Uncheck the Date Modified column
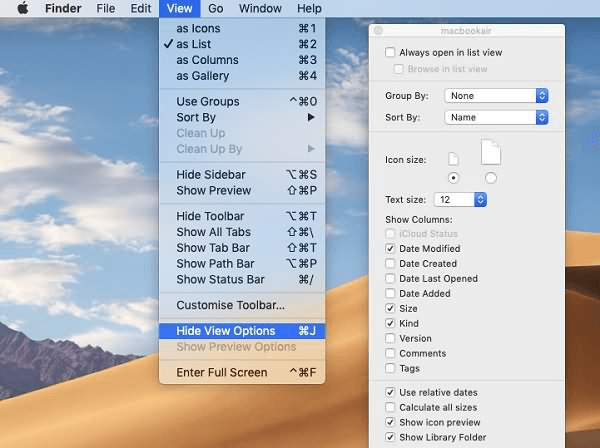This screenshot has width=600, height=448. pyautogui.click(x=390, y=249)
